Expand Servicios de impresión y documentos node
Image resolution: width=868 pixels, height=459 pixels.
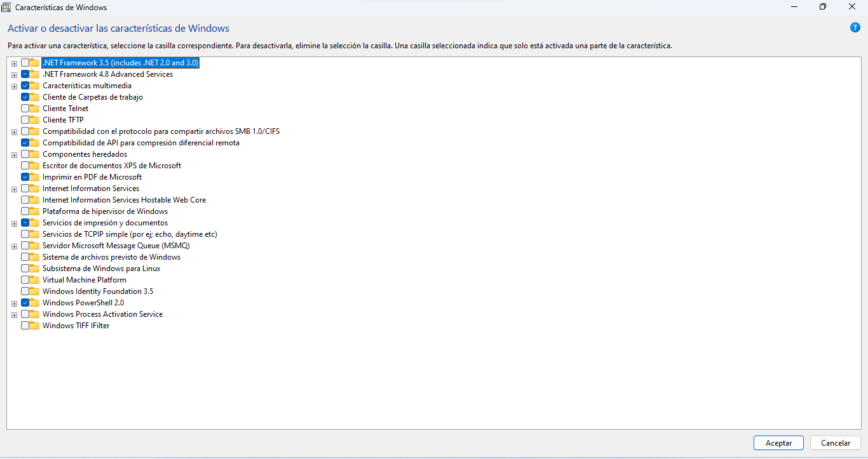(x=14, y=223)
